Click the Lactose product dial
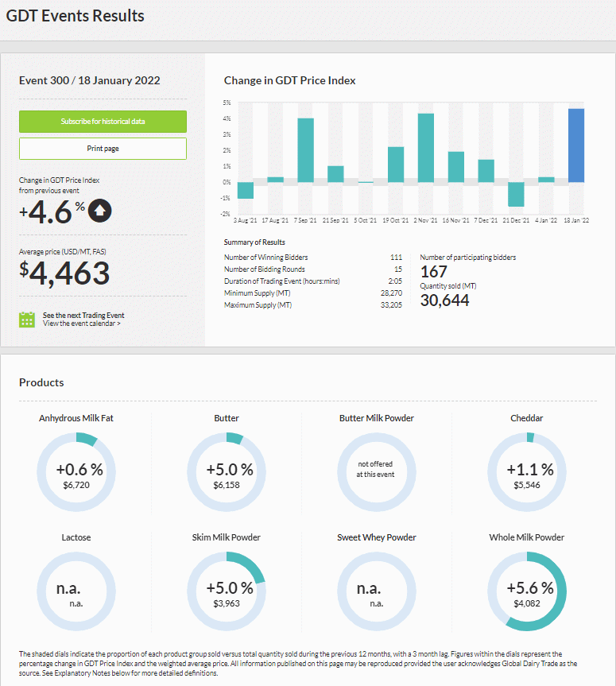Viewport: 616px width, 686px height. 76,591
